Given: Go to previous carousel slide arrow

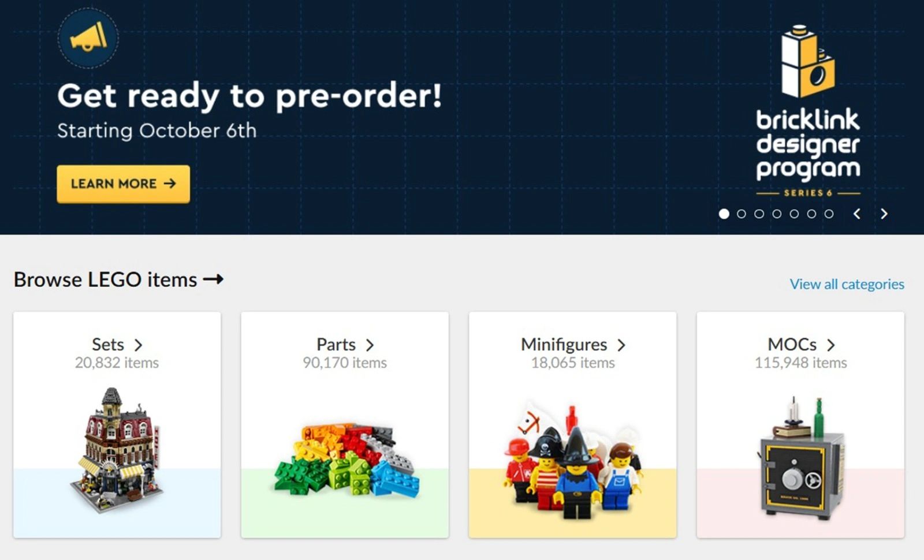Looking at the screenshot, I should (x=857, y=214).
